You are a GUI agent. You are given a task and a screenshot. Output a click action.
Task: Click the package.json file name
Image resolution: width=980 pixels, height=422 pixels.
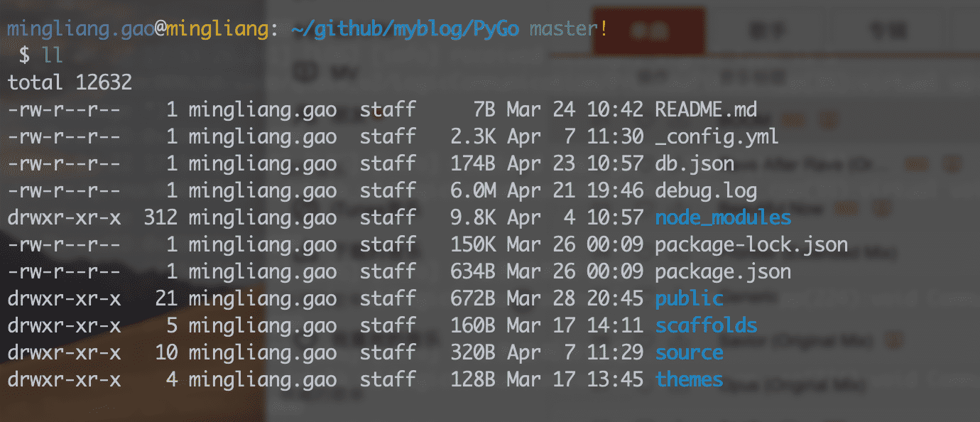click(723, 271)
